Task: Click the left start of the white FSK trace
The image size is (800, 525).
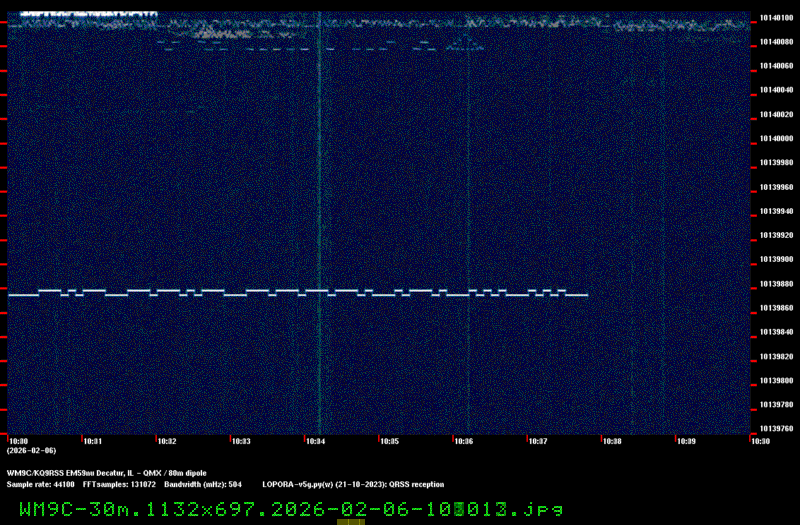Action: [10, 295]
